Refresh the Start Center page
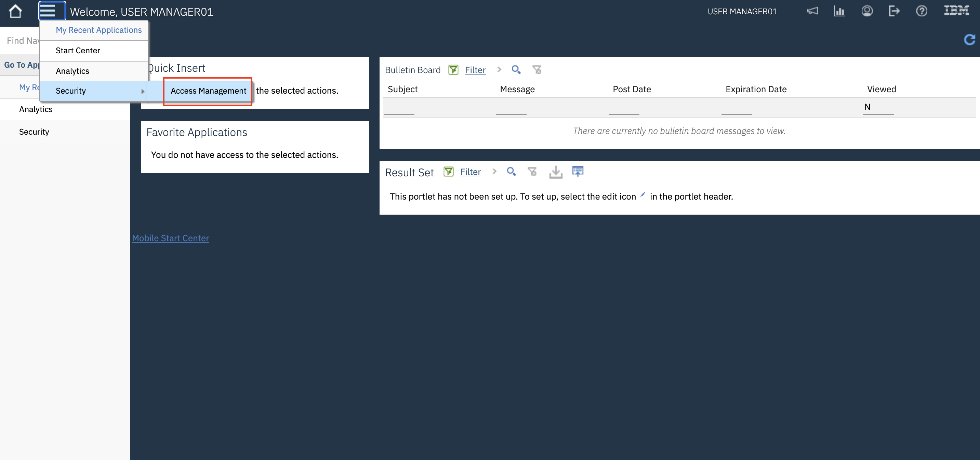This screenshot has height=460, width=980. pyautogui.click(x=969, y=40)
